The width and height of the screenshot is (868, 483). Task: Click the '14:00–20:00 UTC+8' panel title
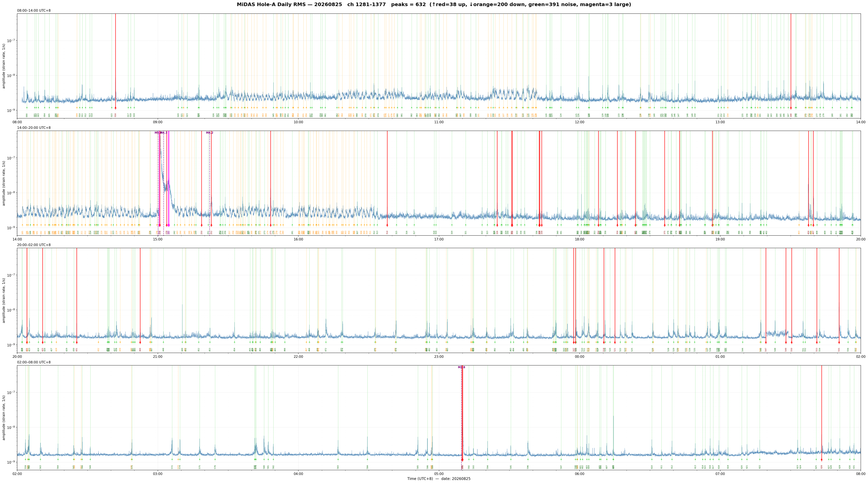point(34,128)
